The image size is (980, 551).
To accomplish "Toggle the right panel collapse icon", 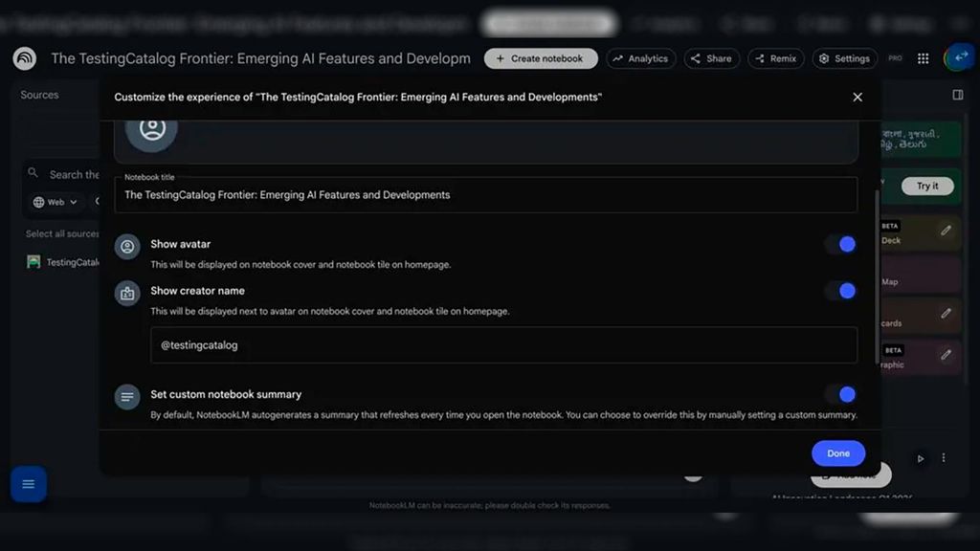I will click(x=957, y=95).
